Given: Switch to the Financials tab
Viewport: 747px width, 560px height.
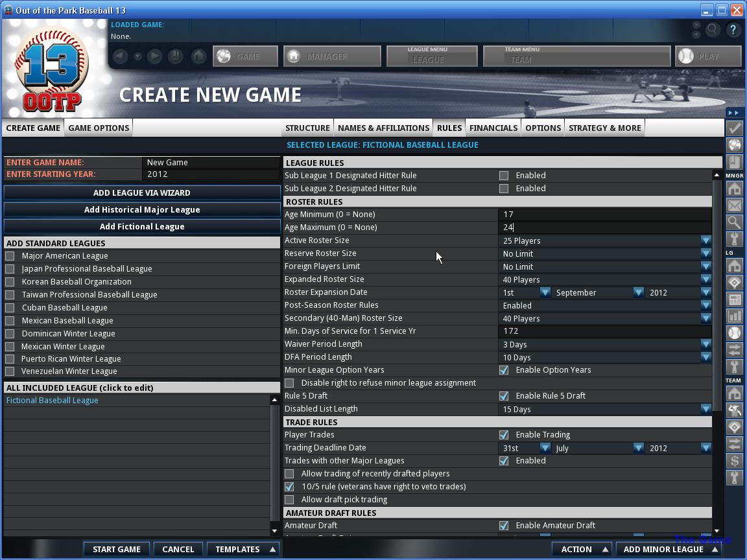Looking at the screenshot, I should [493, 128].
